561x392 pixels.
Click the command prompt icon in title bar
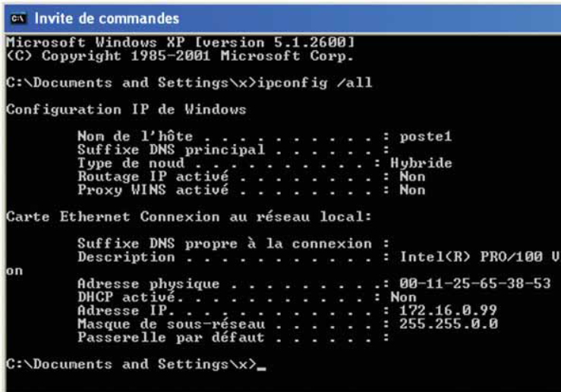coord(18,18)
